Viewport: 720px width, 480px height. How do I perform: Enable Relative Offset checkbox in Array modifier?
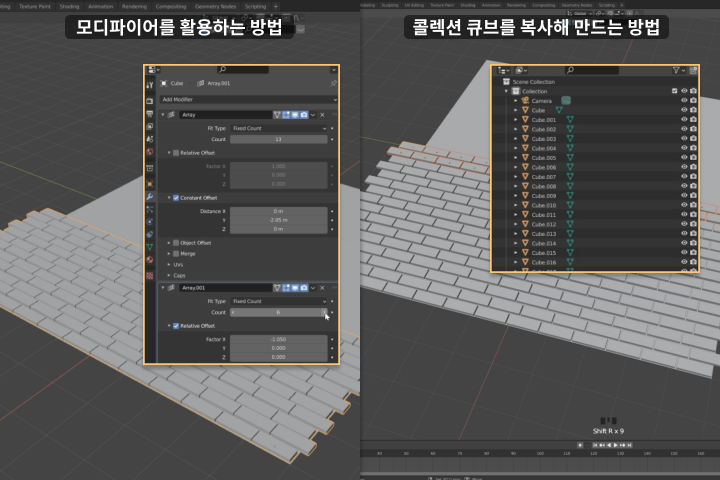click(x=176, y=153)
